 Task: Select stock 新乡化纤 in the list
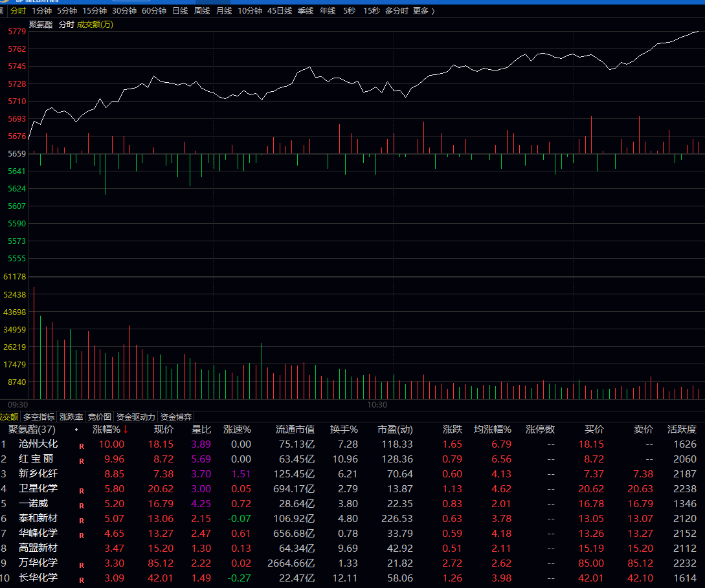pos(38,474)
